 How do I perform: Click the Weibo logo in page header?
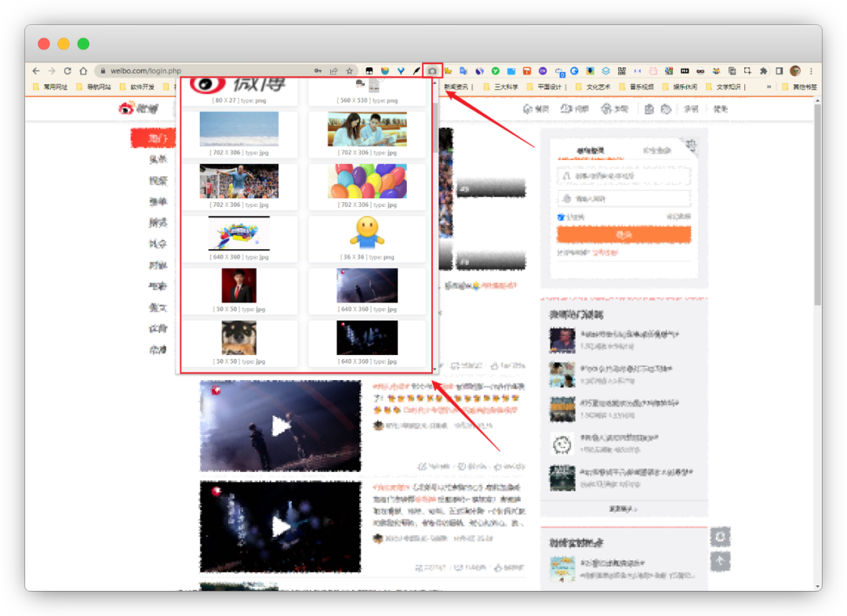click(138, 108)
